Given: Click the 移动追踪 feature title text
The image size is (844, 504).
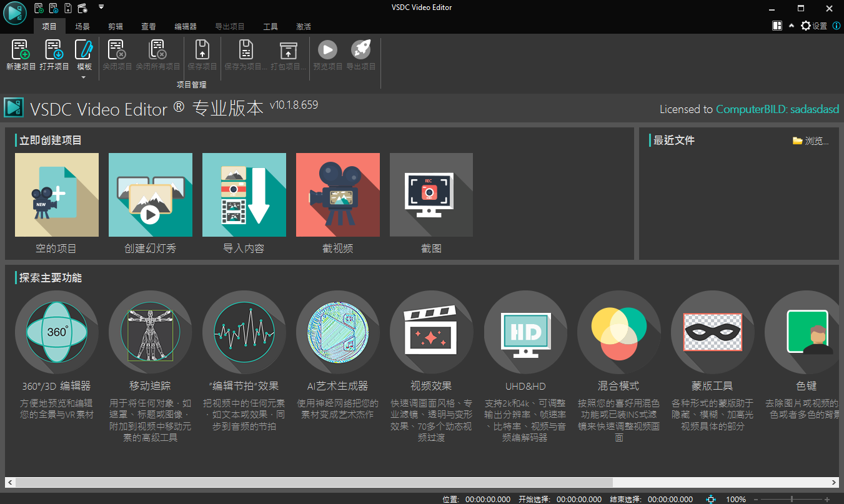Looking at the screenshot, I should pos(150,386).
